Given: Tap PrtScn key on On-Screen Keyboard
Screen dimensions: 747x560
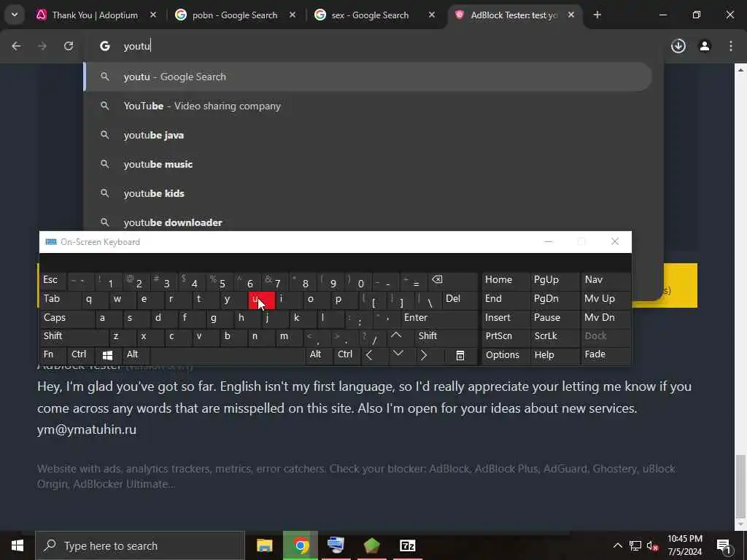Looking at the screenshot, I should 506,337.
